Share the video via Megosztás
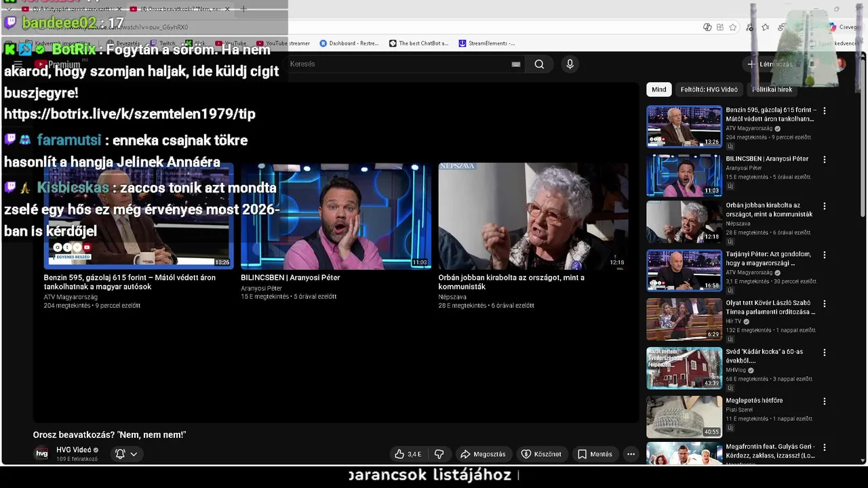 click(483, 454)
